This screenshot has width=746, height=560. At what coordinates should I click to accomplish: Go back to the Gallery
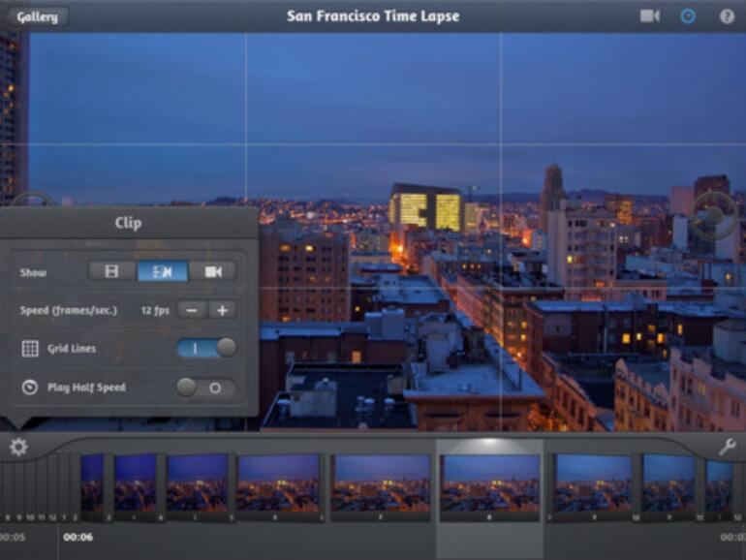pyautogui.click(x=36, y=16)
